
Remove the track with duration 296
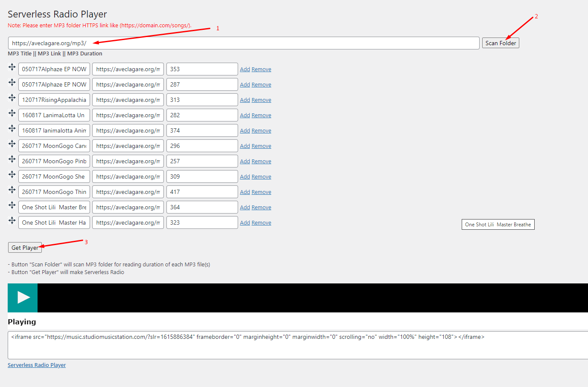pyautogui.click(x=261, y=146)
